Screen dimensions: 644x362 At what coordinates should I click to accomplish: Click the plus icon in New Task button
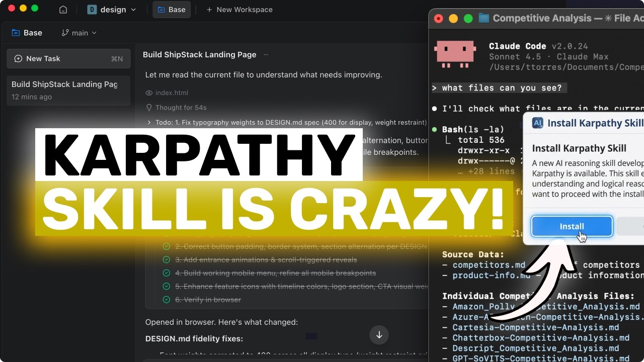[x=18, y=59]
